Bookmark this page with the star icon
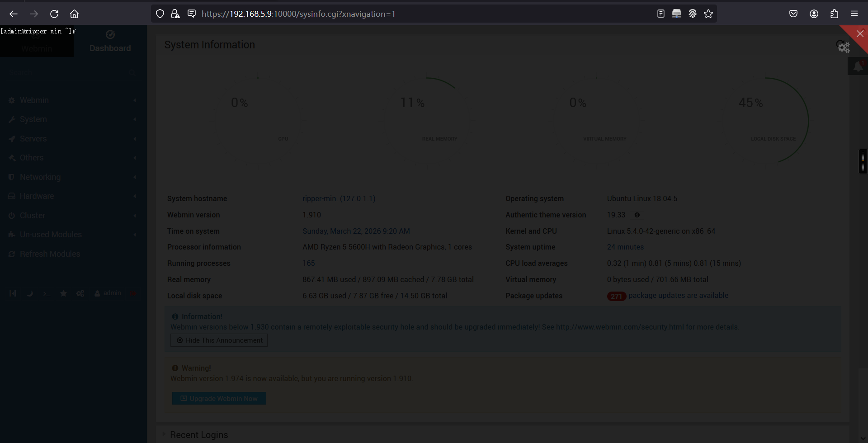 [x=708, y=14]
